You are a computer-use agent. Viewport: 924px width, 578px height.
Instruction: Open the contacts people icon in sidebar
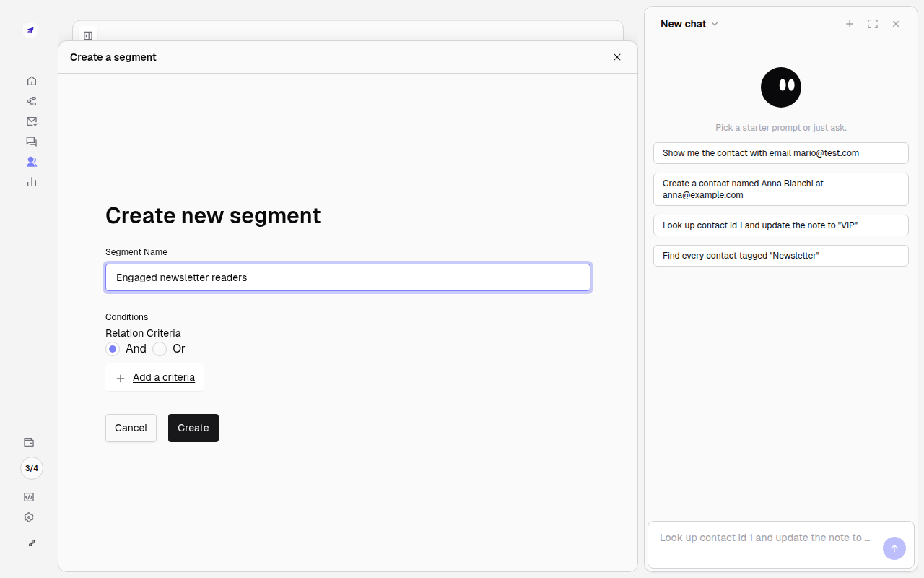click(x=31, y=162)
